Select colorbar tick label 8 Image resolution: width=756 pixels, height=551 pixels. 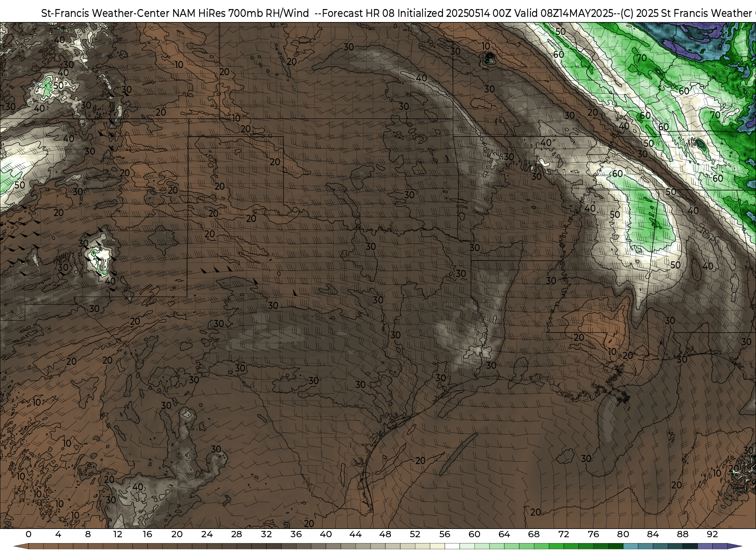click(x=88, y=534)
